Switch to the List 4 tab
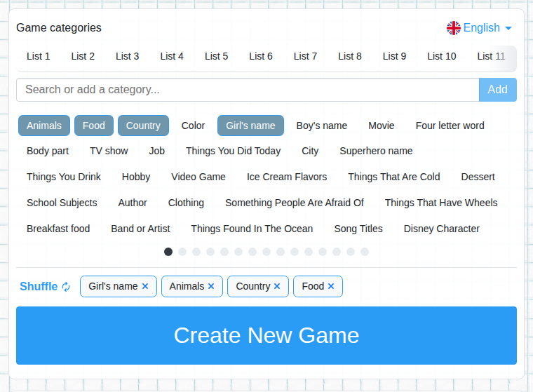The height and width of the screenshot is (392, 533). point(172,56)
